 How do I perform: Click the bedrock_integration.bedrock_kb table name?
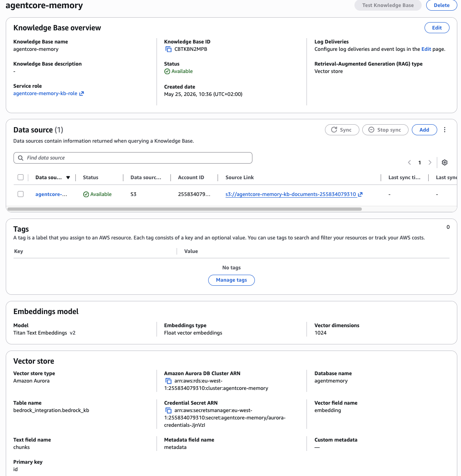click(x=51, y=410)
